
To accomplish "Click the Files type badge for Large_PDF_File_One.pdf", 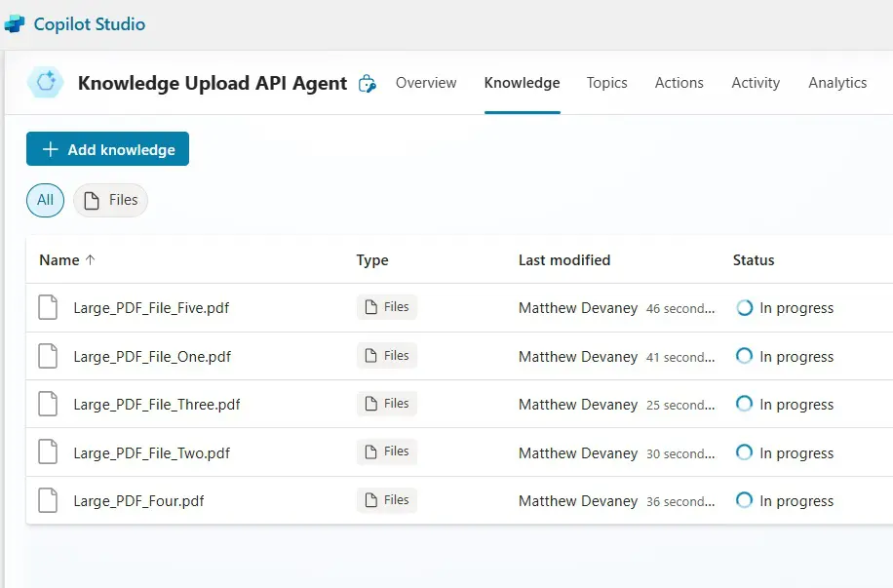I will 387,356.
